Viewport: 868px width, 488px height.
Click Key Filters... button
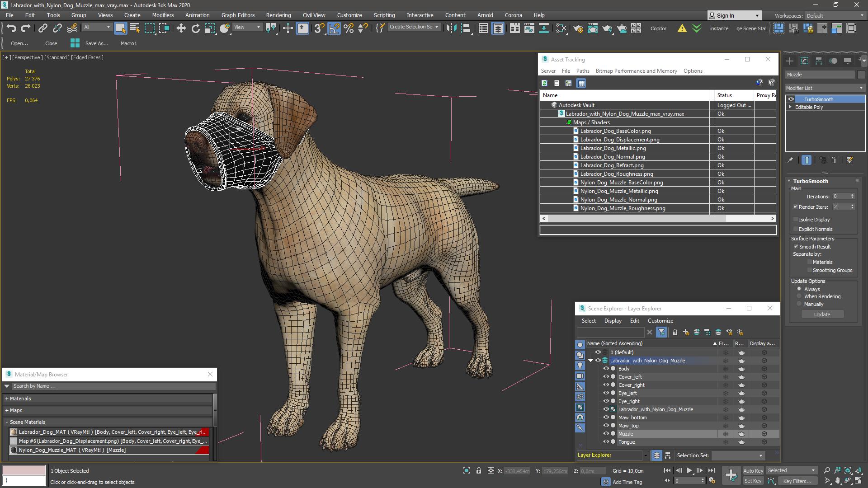(x=797, y=481)
